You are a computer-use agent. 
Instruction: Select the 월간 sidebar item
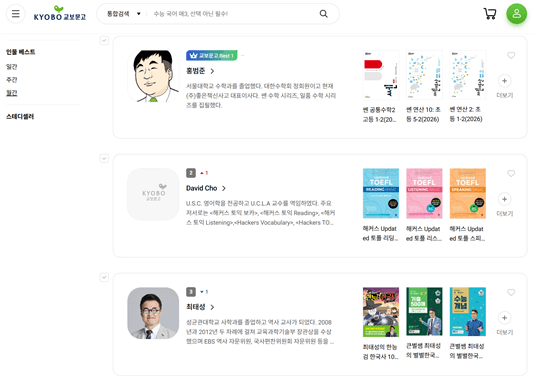coord(12,93)
